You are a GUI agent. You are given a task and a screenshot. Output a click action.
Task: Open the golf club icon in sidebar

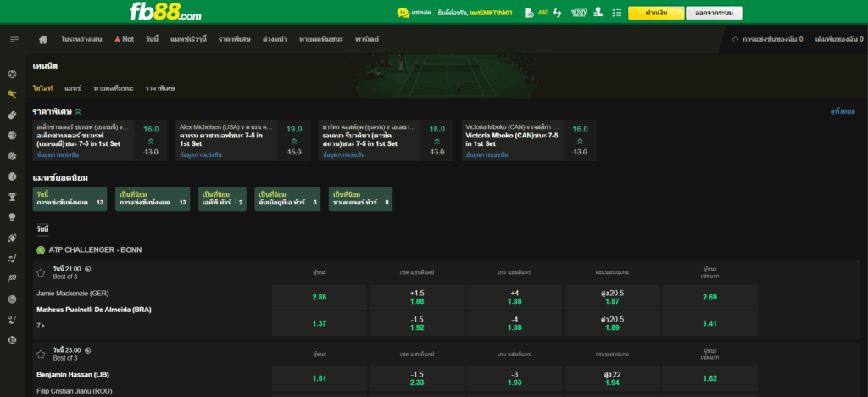[12, 320]
